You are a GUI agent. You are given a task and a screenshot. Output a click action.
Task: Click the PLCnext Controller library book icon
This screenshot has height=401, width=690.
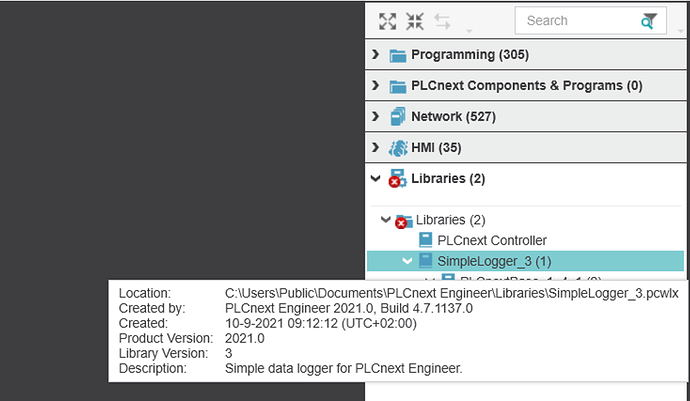(426, 240)
